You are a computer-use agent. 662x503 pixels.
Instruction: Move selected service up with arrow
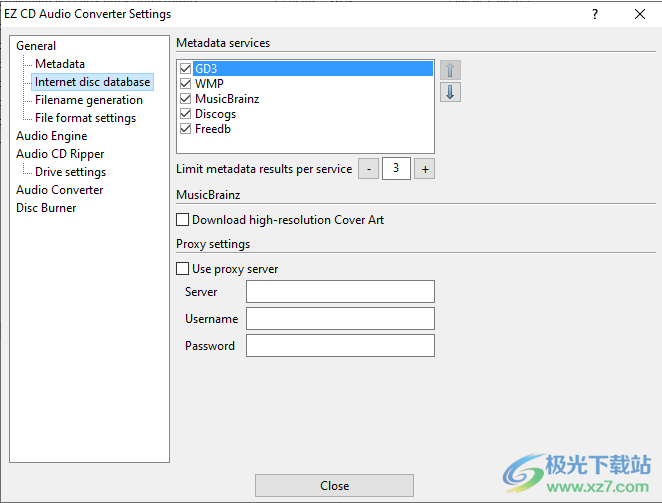click(450, 70)
